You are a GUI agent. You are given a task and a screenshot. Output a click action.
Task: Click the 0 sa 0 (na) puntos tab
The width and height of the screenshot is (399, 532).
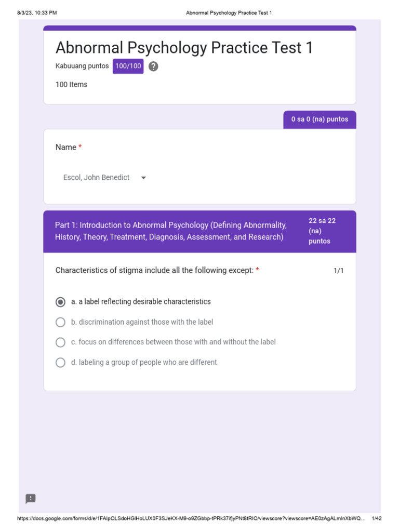point(320,119)
